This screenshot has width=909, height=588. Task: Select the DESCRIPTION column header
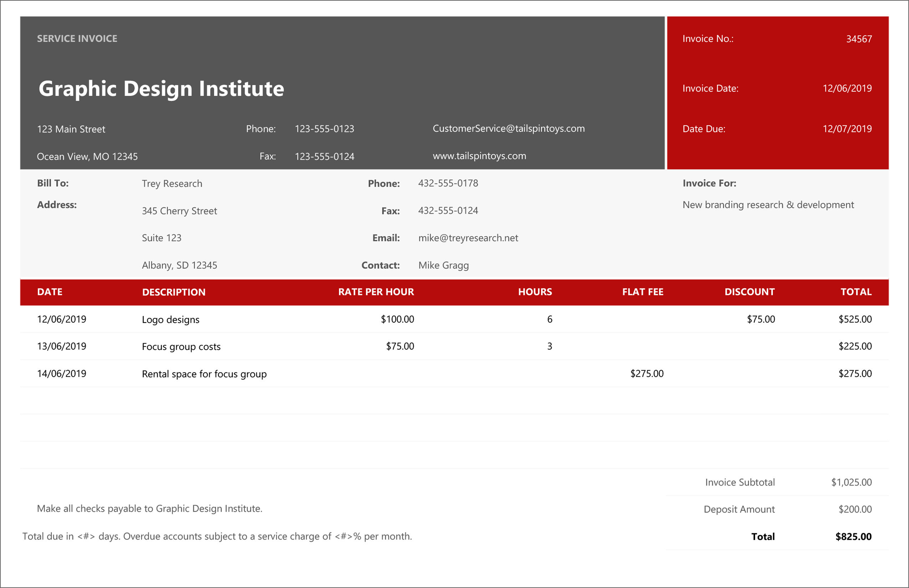tap(173, 293)
